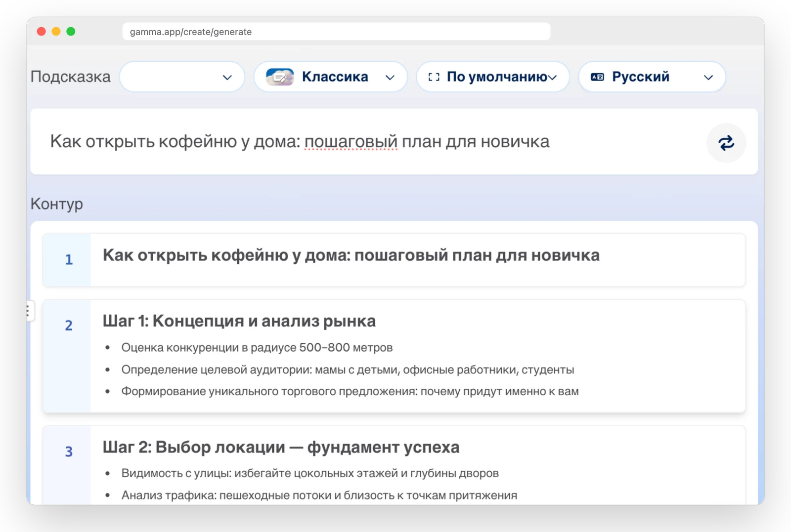This screenshot has height=532, width=791.
Task: Expand the Классика theme dropdown
Action: point(331,77)
